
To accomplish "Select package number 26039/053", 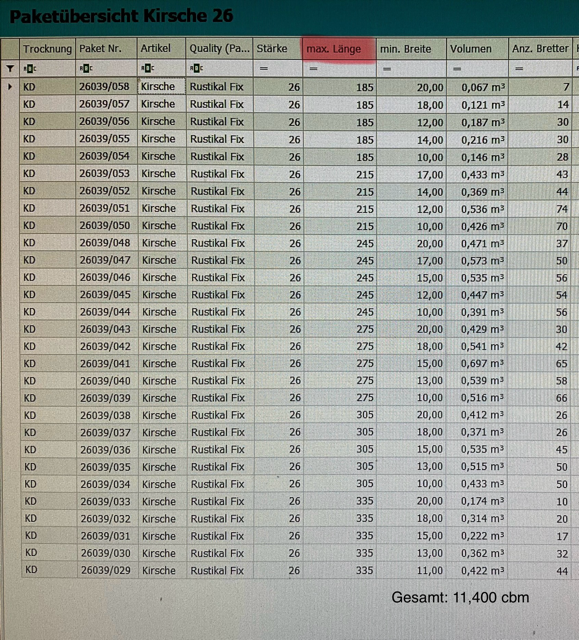I will tap(104, 173).
